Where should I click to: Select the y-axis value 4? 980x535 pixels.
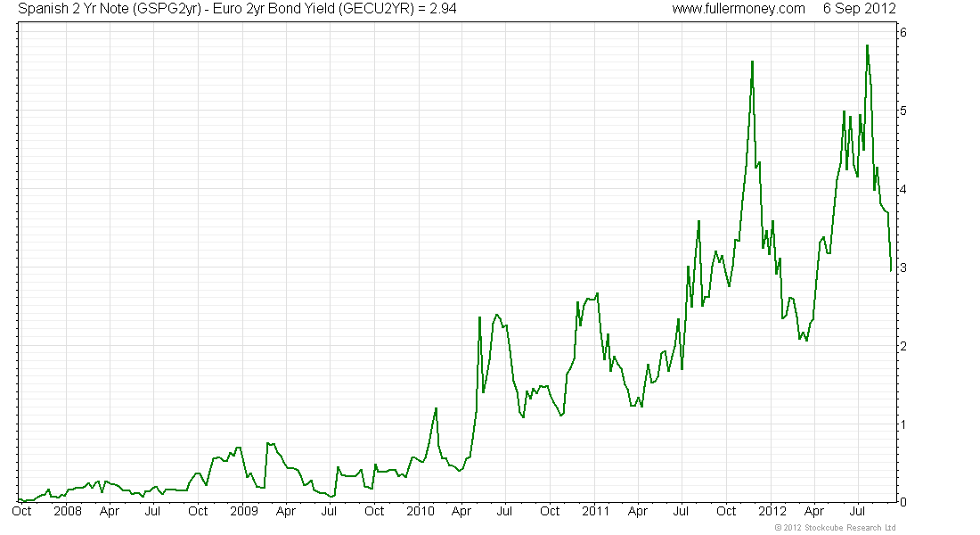click(x=903, y=189)
